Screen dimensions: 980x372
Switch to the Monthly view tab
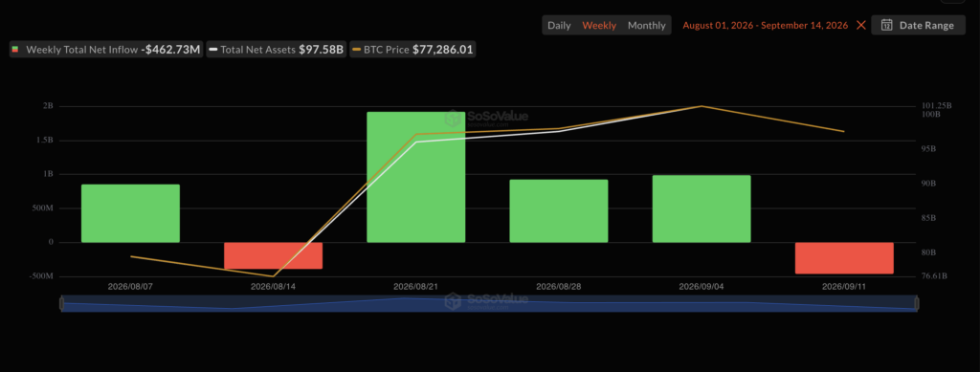647,26
